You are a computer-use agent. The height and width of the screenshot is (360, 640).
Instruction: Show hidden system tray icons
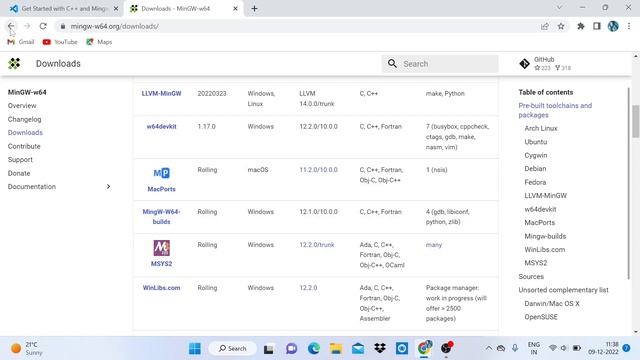[488, 348]
